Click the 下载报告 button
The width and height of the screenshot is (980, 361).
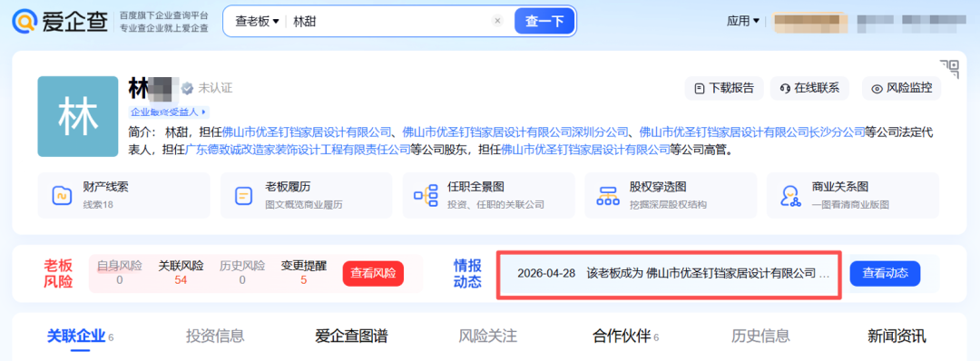pos(724,88)
